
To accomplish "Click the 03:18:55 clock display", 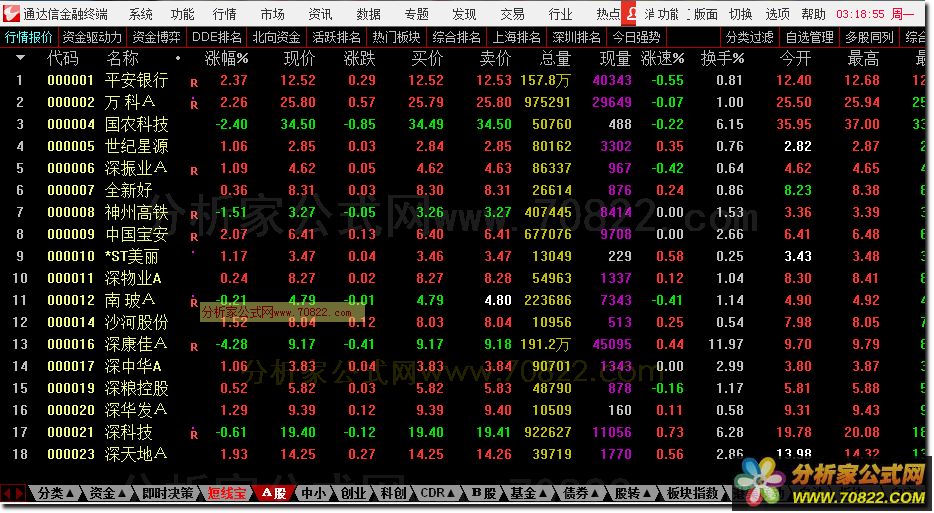I will (861, 14).
